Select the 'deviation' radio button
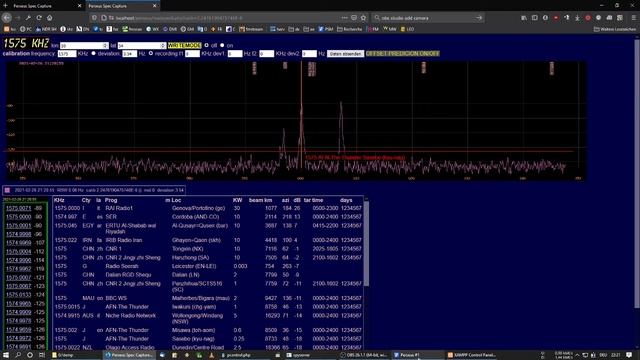Image resolution: width=640 pixels, height=360 pixels. click(x=93, y=53)
